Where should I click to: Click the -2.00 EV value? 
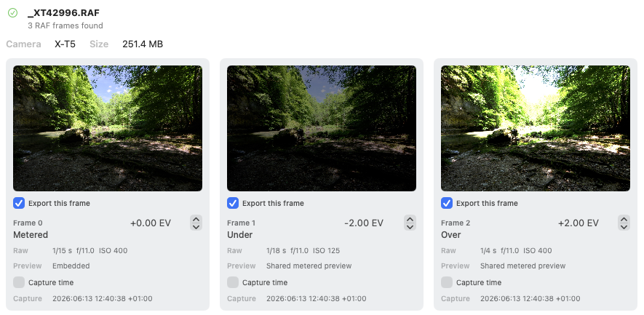pyautogui.click(x=364, y=223)
